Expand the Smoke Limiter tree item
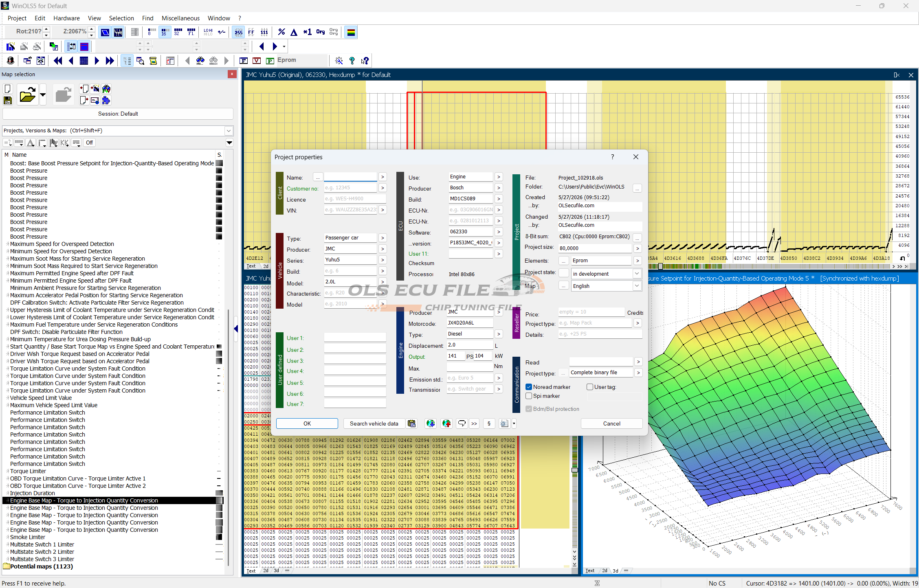Viewport: 919px width, 588px height. pos(8,537)
